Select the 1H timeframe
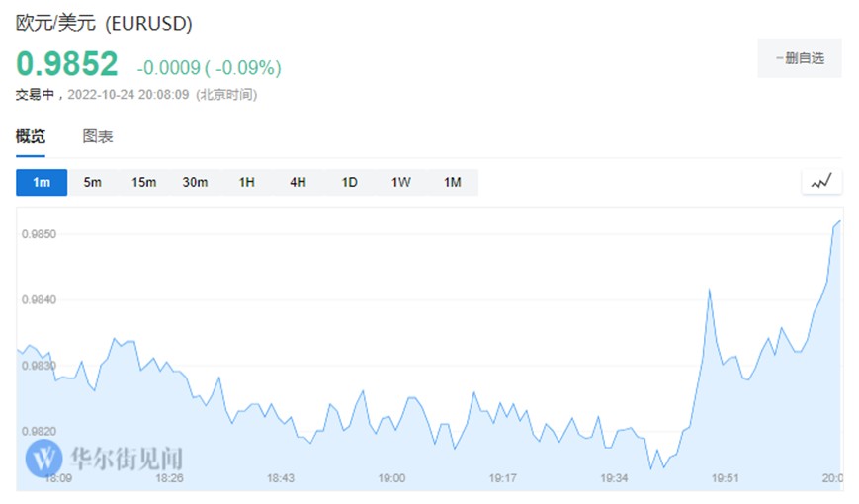 point(246,182)
